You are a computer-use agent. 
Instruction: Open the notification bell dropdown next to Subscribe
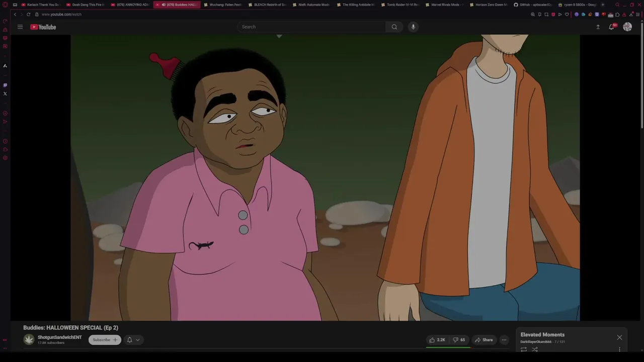click(133, 340)
